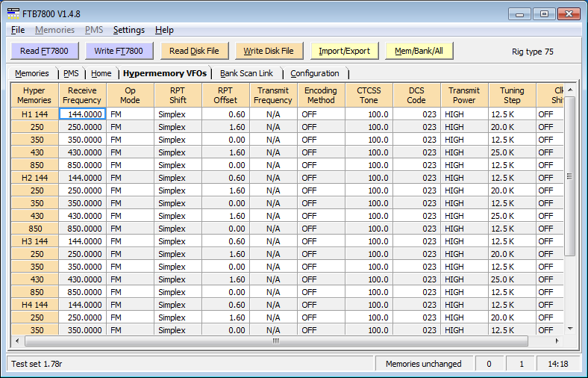Select the H2 144 row header
588x378 pixels.
(34, 178)
